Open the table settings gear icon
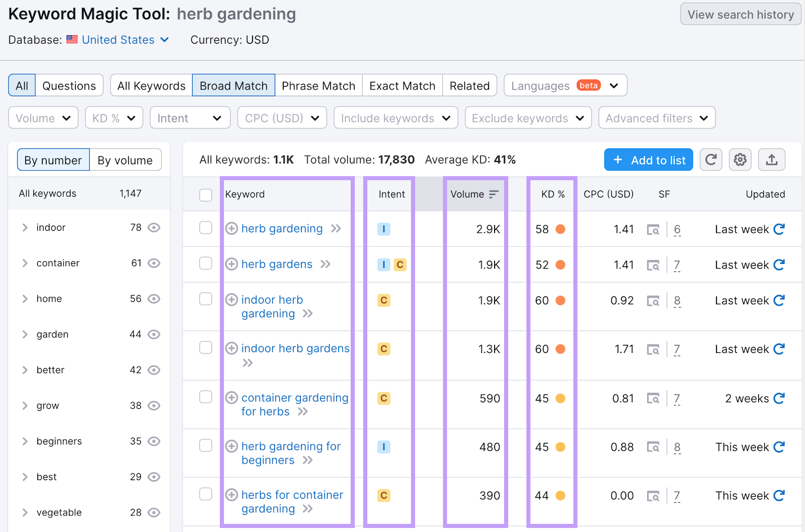Image resolution: width=805 pixels, height=532 pixels. [x=740, y=159]
